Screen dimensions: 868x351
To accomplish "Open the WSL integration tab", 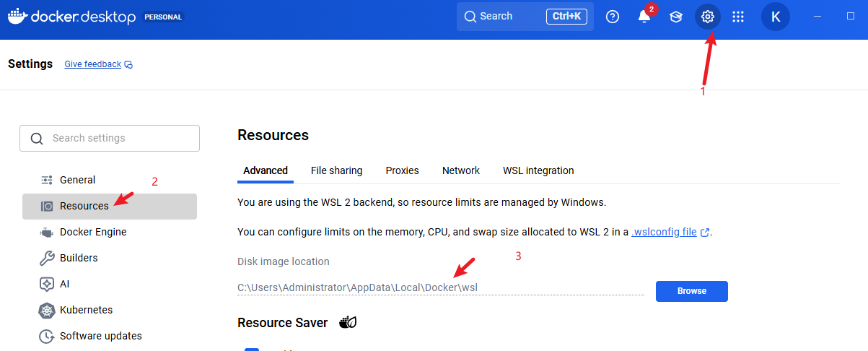I will pos(538,170).
